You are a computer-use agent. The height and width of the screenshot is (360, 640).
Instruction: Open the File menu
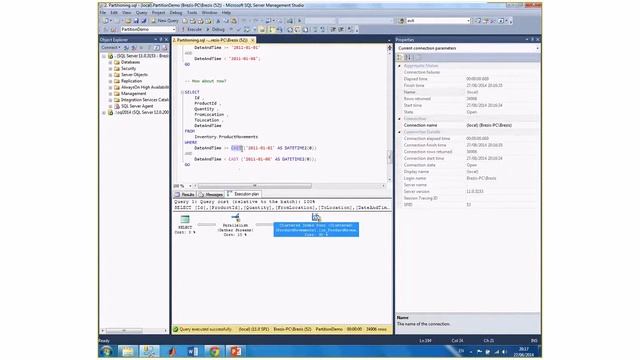(103, 13)
